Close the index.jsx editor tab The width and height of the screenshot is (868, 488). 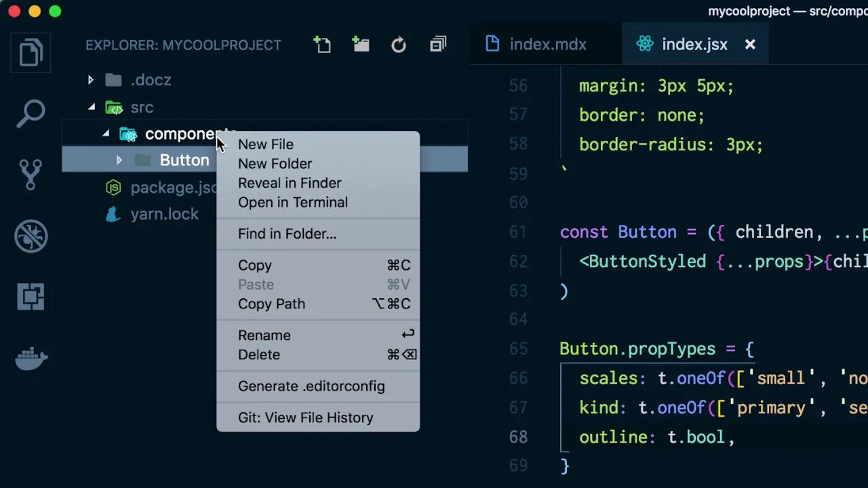point(750,45)
